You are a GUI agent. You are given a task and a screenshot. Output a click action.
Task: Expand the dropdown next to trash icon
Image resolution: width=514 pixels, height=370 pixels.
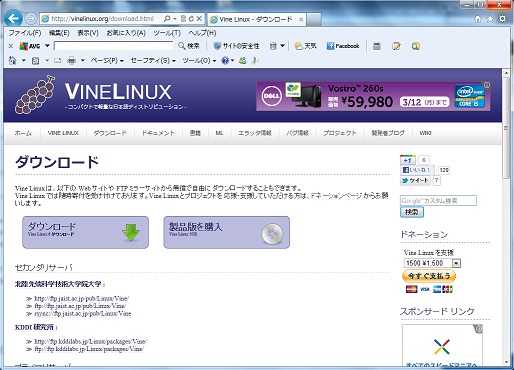(282, 46)
